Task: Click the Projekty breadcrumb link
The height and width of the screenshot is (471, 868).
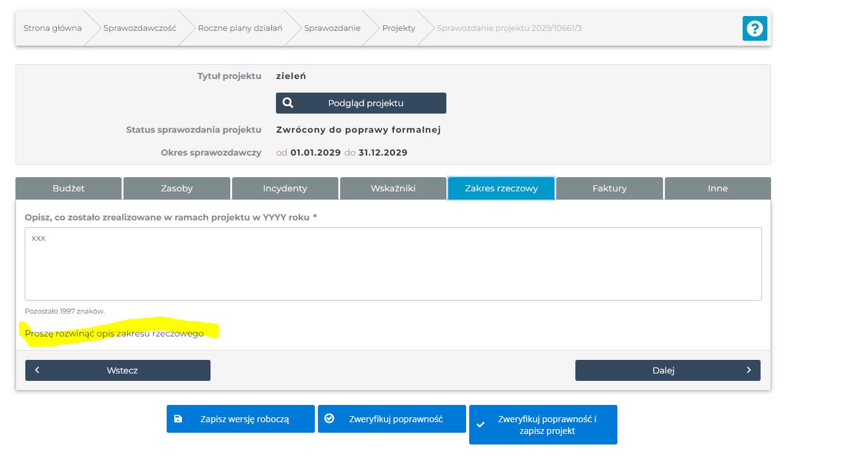Action: (x=398, y=28)
